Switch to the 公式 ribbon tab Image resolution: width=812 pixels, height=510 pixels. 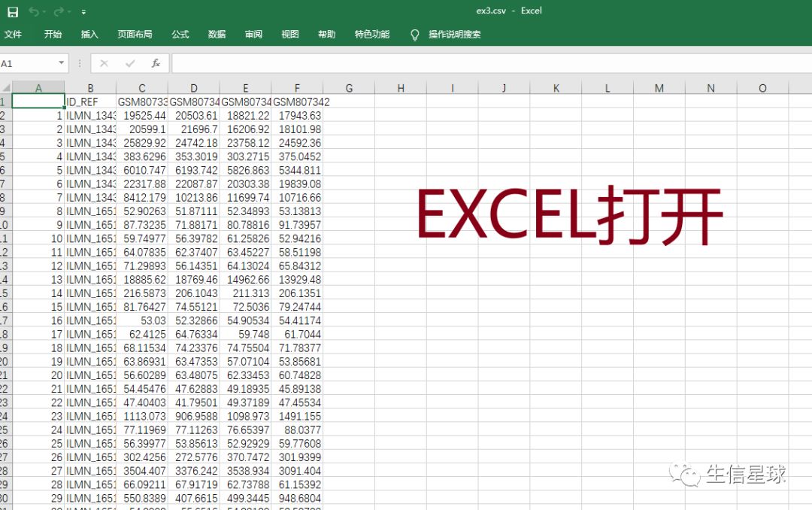pyautogui.click(x=180, y=34)
